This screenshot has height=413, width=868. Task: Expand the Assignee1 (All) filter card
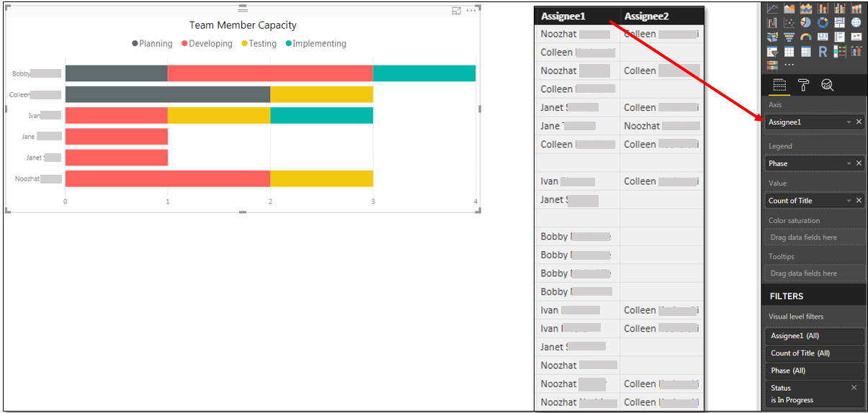tap(815, 336)
